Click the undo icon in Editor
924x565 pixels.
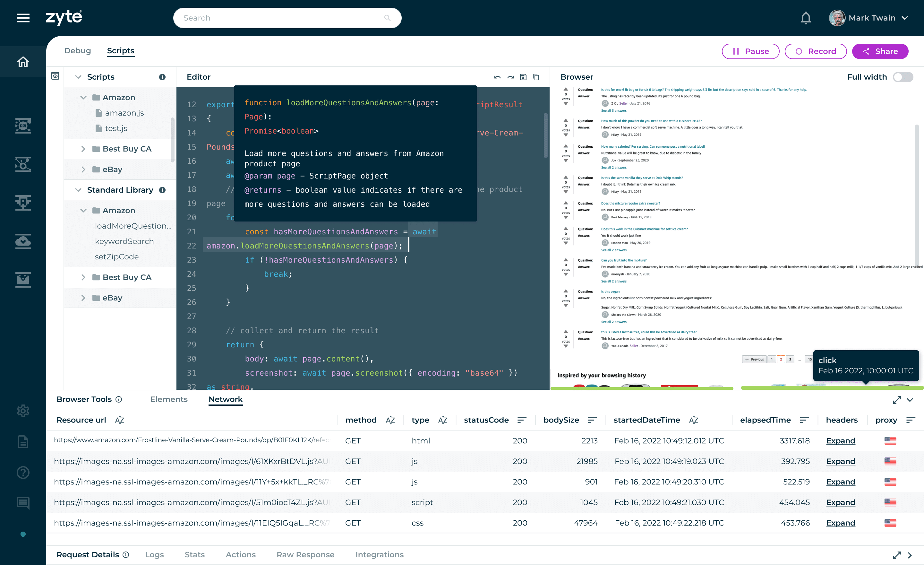coord(497,77)
